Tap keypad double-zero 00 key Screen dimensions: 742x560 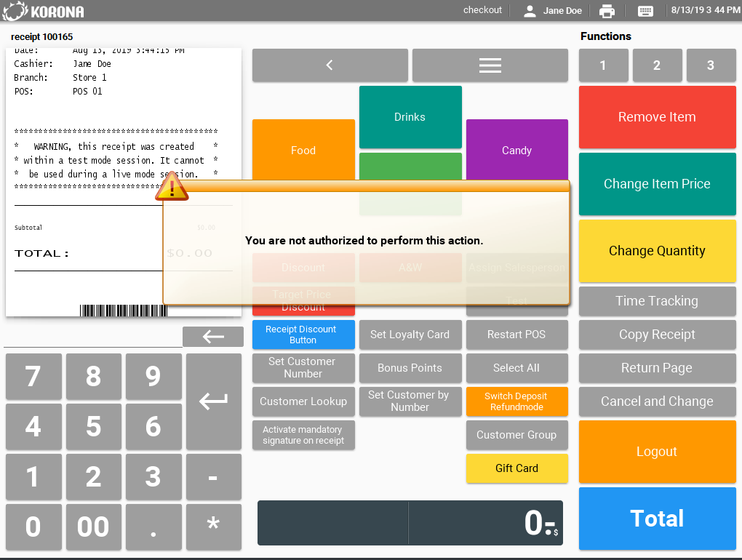point(94,527)
